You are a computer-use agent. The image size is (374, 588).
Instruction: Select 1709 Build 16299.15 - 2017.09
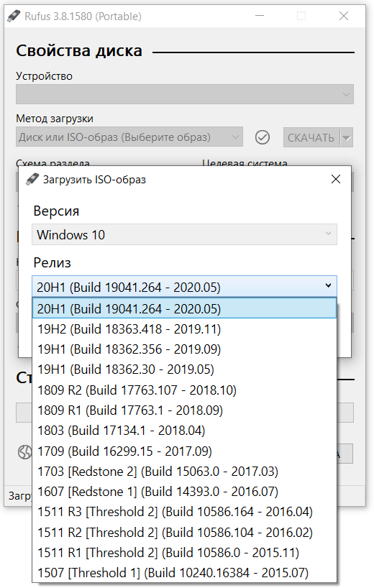tap(184, 451)
